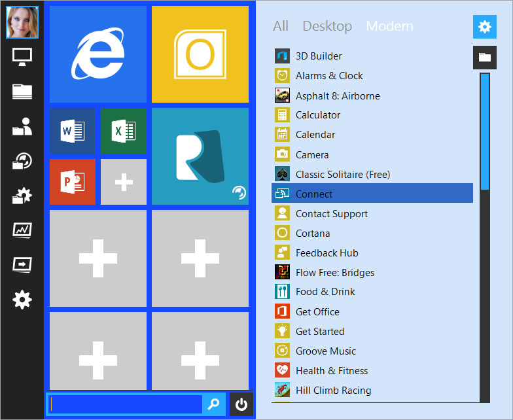The height and width of the screenshot is (420, 513).
Task: Click the app list vertical scrollbar
Action: pos(485,131)
